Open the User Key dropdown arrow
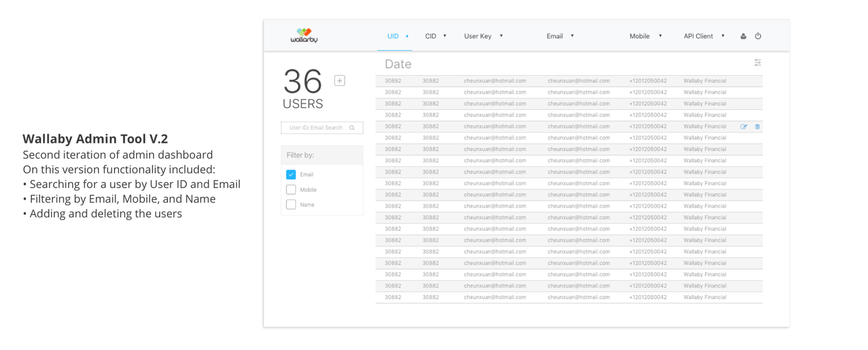Image resolution: width=868 pixels, height=350 pixels. click(x=501, y=36)
